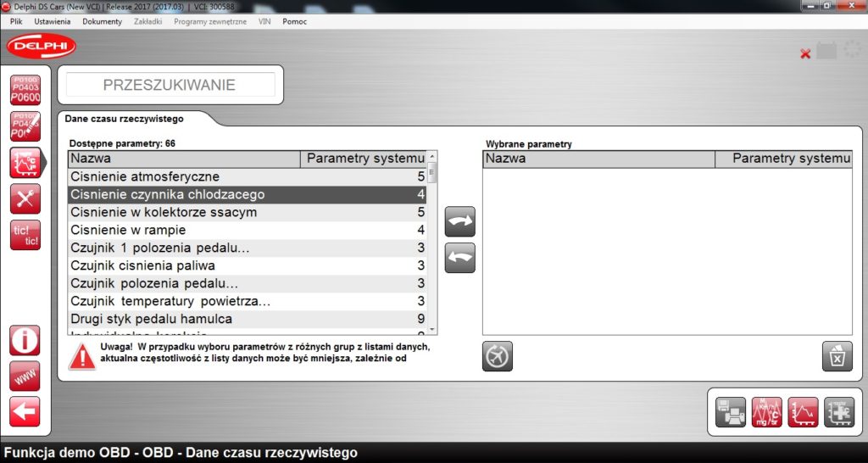
Task: Add parameter with right-pointing arrow button
Action: click(x=460, y=221)
